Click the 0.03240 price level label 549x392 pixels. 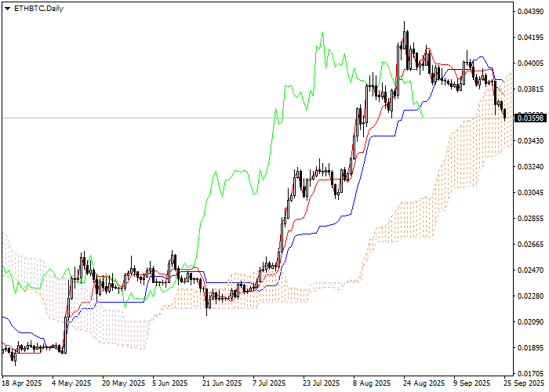click(x=529, y=167)
